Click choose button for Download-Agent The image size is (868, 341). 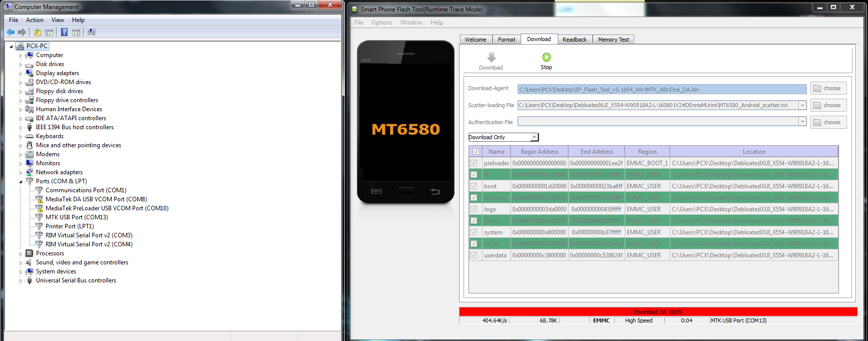point(828,88)
